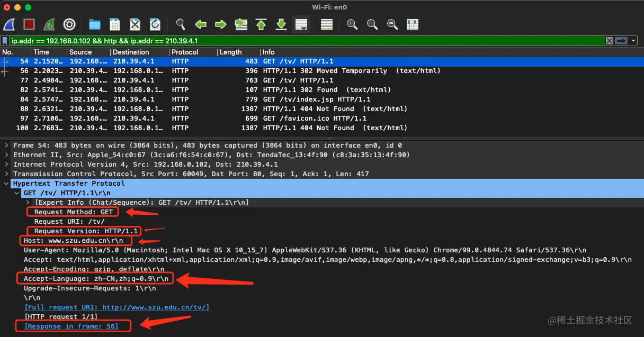644x337 pixels.
Task: Open capture options gear icon
Action: point(69,24)
